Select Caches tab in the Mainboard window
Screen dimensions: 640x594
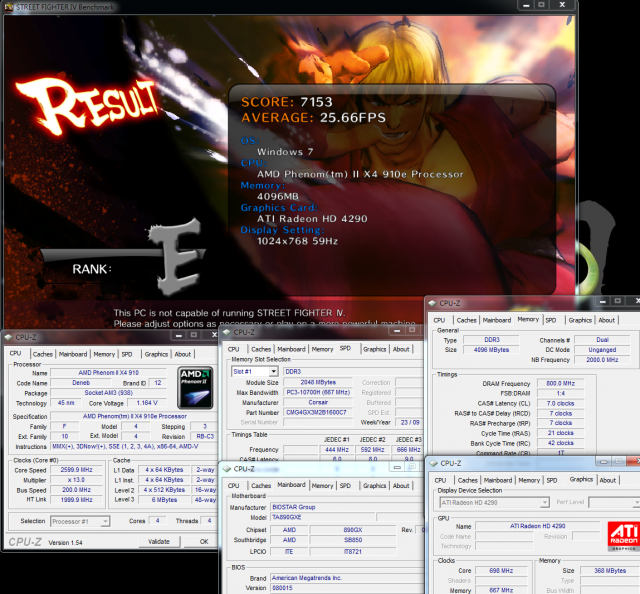[261, 485]
